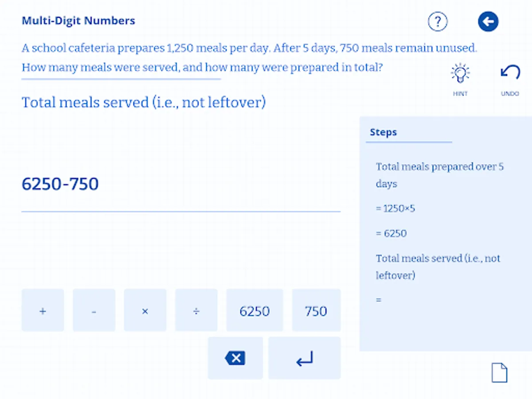
Task: Tap the addition + operator key
Action: pyautogui.click(x=43, y=310)
